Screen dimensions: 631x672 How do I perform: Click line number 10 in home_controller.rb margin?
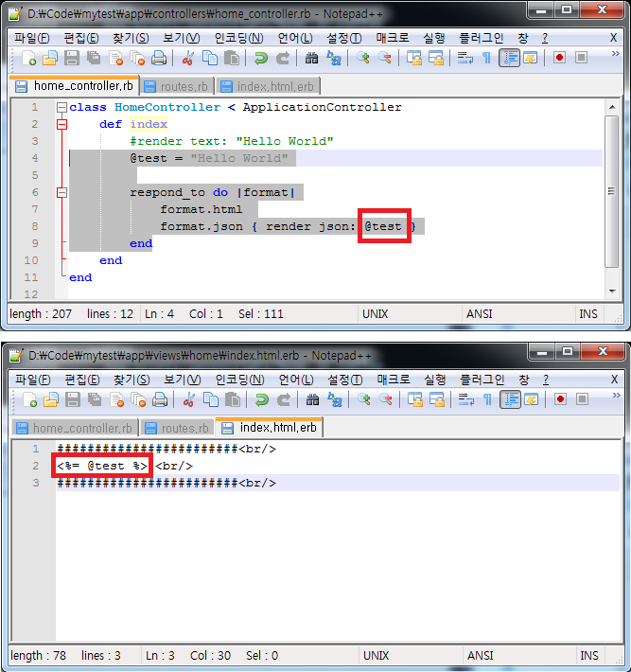point(31,260)
